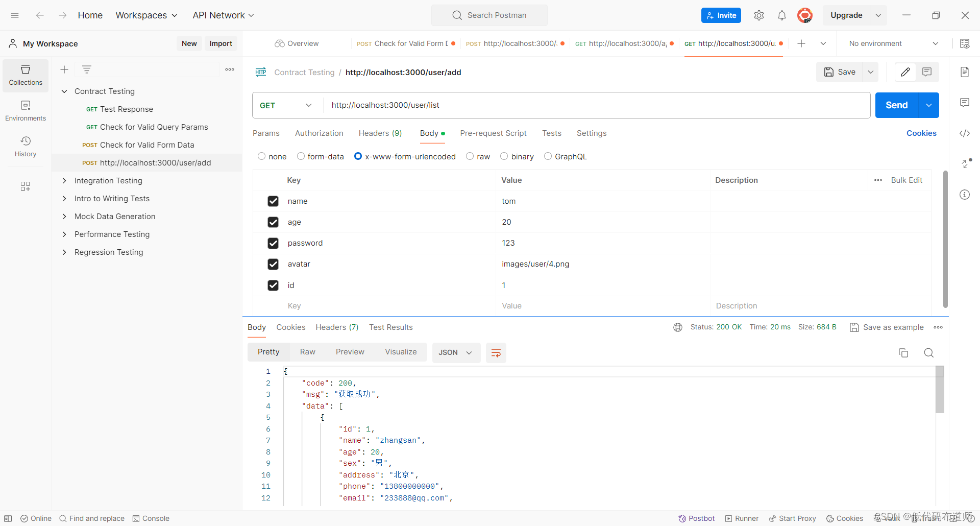980x526 pixels.
Task: Expand the Mock Data Generation collection
Action: click(64, 217)
